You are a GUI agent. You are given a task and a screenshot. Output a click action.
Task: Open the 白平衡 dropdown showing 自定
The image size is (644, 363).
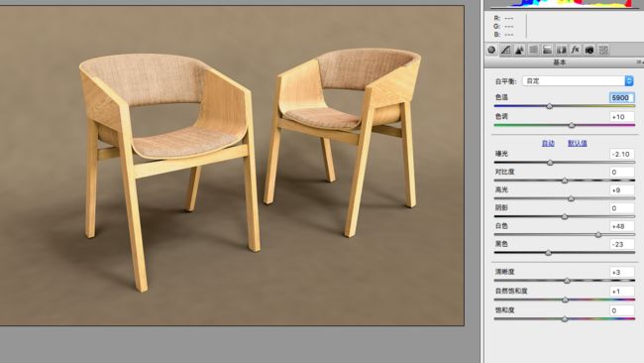pos(578,81)
